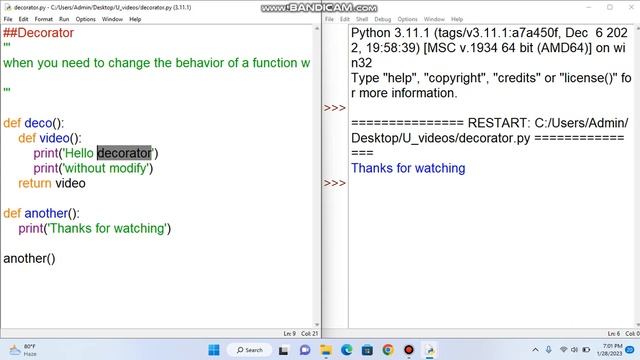Open the editor's Help menu
The width and height of the screenshot is (640, 360).
click(135, 19)
